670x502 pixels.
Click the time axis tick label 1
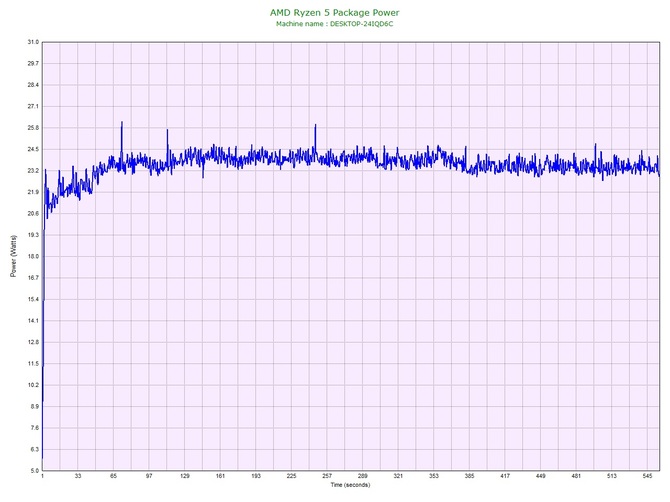click(x=42, y=476)
